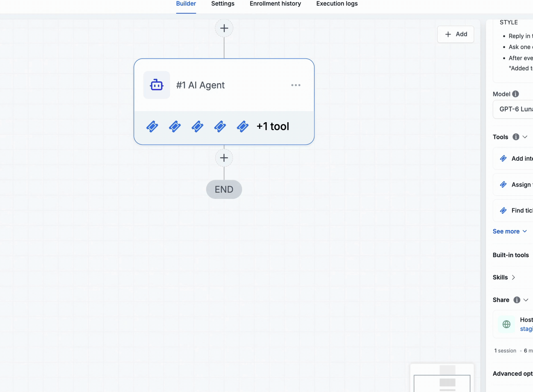Open the three-dot menu on the AI Agent node

click(x=296, y=85)
